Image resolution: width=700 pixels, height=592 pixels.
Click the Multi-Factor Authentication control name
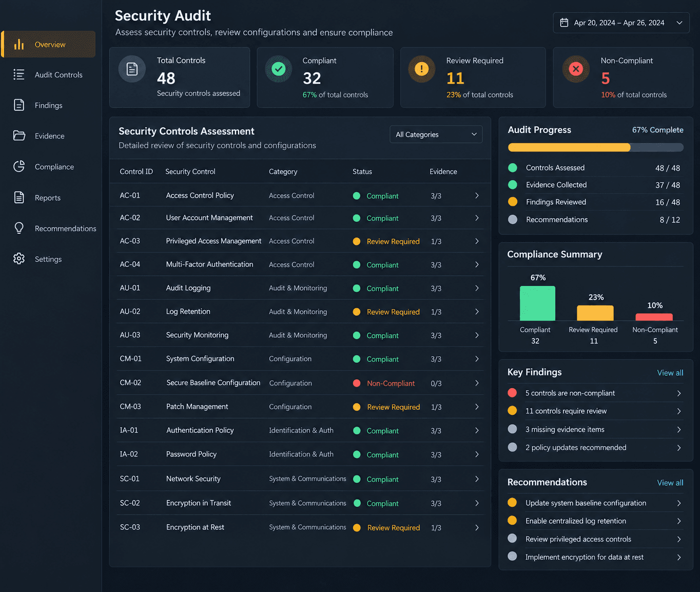210,264
